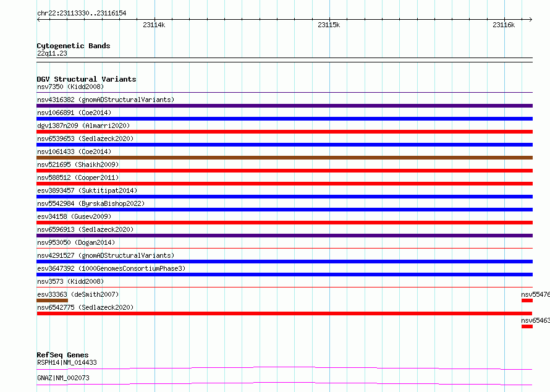Click purple bar under nsv6596913
This screenshot has width=550, height=392.
pyautogui.click(x=284, y=236)
